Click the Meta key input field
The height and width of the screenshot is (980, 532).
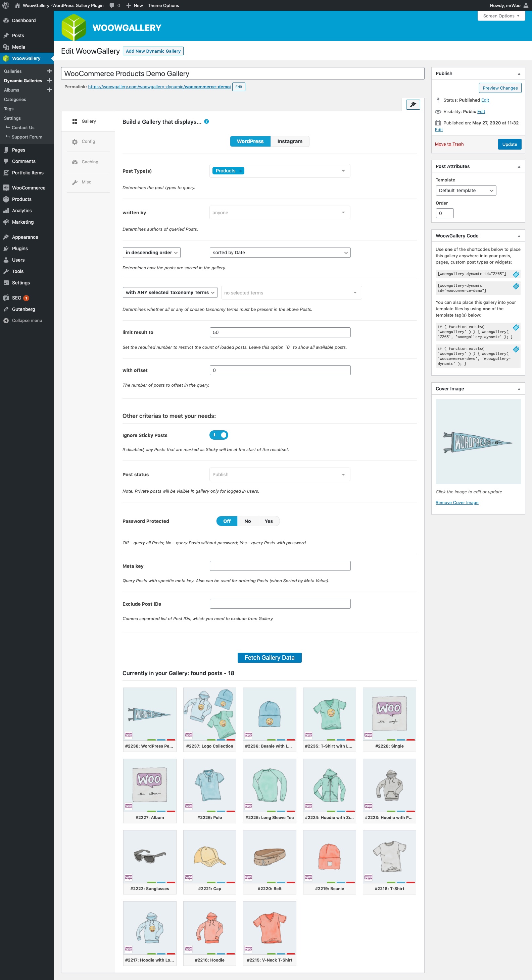(x=280, y=566)
